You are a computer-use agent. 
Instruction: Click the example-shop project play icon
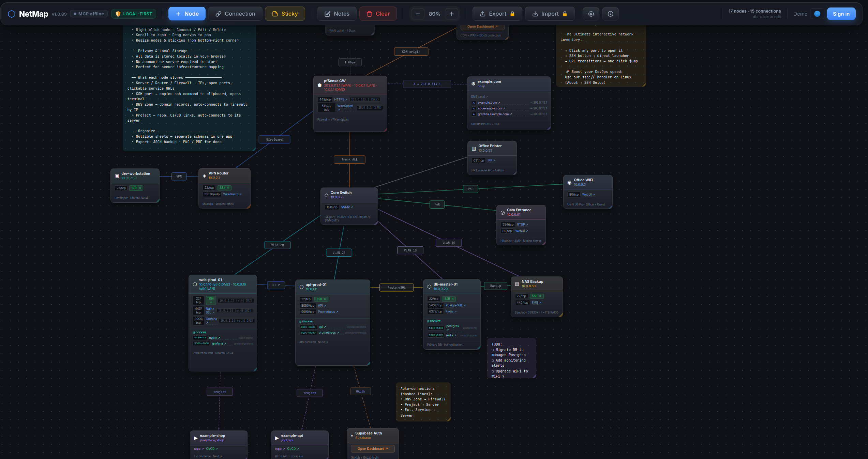point(196,438)
